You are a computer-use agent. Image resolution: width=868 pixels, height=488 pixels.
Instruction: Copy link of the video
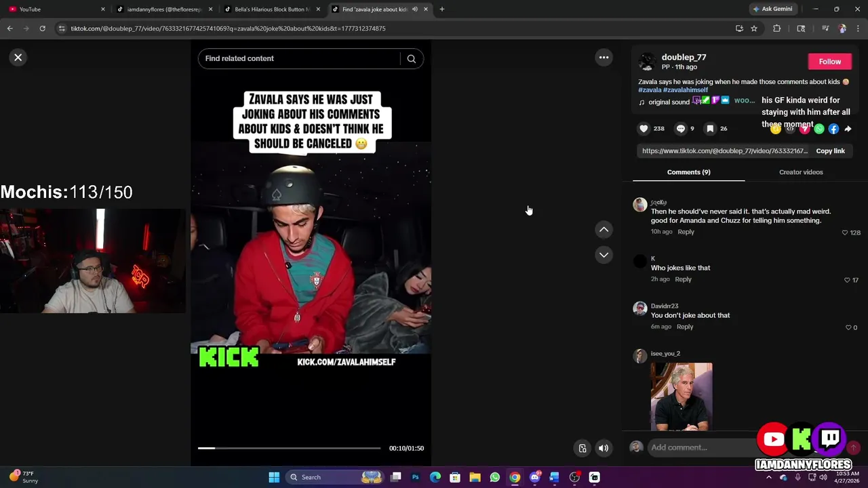pyautogui.click(x=830, y=151)
